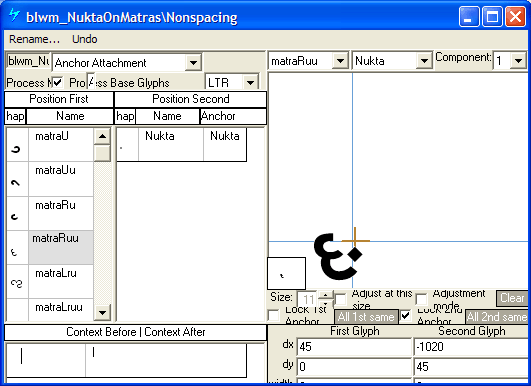
Task: Click the Context After input cell
Action: pyautogui.click(x=166, y=360)
